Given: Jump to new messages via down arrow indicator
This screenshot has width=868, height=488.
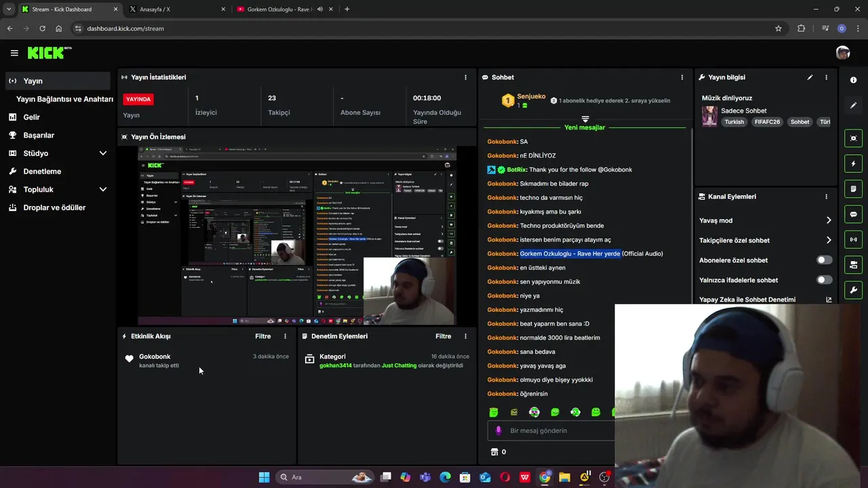Looking at the screenshot, I should click(x=585, y=119).
